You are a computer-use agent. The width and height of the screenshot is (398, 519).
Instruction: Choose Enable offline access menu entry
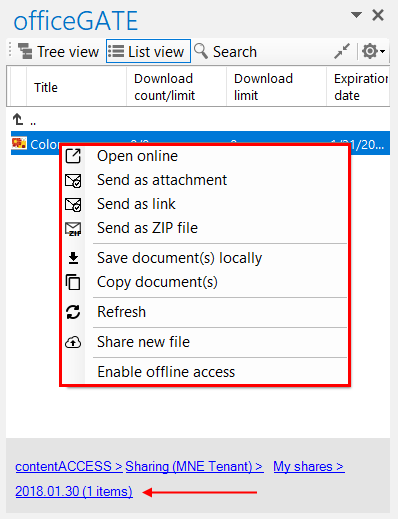[x=166, y=372]
